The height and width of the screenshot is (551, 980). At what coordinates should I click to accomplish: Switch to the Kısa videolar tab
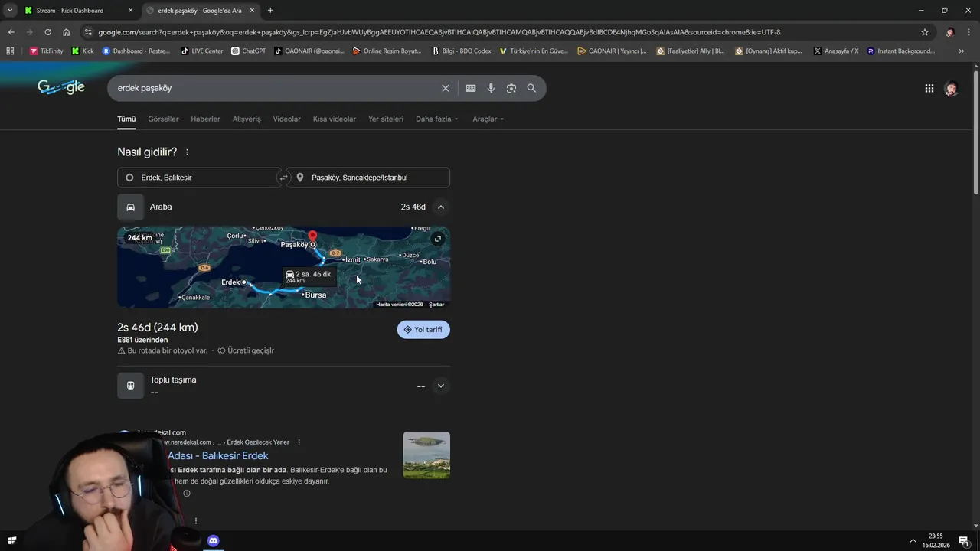(x=335, y=119)
